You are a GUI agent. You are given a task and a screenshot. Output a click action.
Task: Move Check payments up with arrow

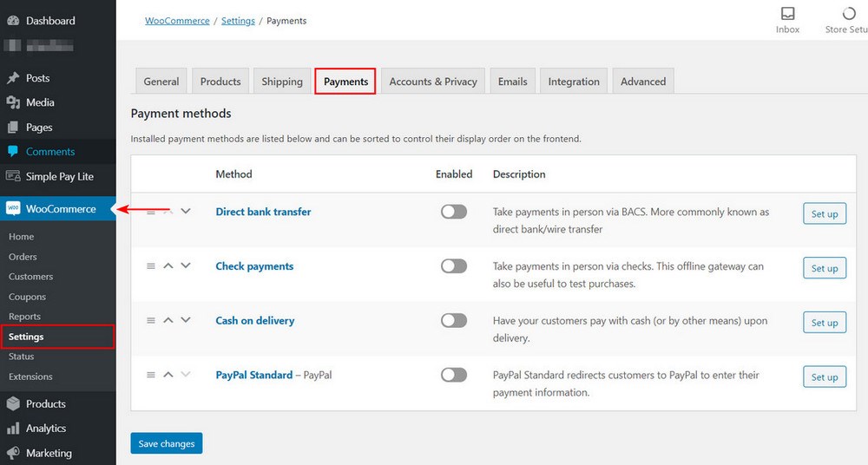(168, 266)
